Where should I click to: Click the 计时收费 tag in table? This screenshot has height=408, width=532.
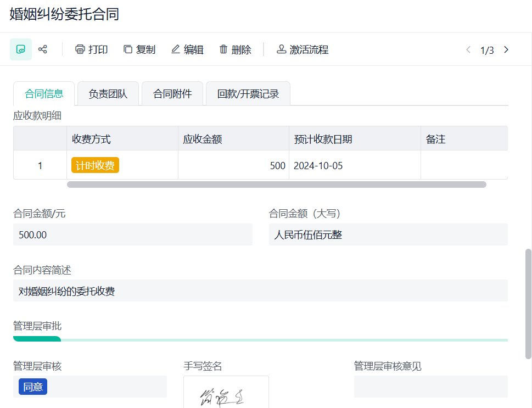(x=95, y=165)
